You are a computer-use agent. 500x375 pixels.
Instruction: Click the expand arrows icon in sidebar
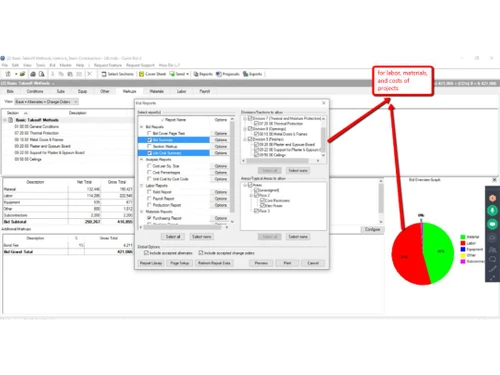[492, 277]
